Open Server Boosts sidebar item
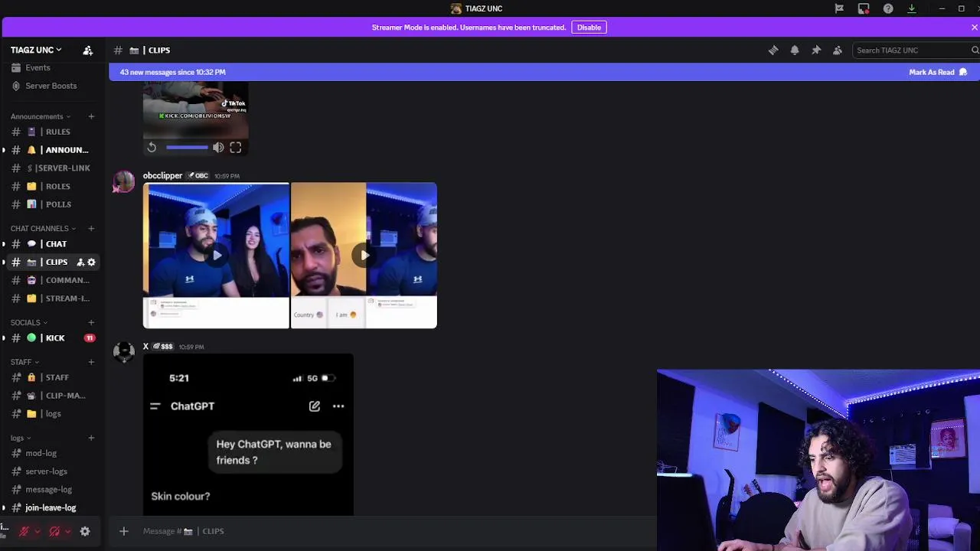Viewport: 980px width, 551px height. 52,86
